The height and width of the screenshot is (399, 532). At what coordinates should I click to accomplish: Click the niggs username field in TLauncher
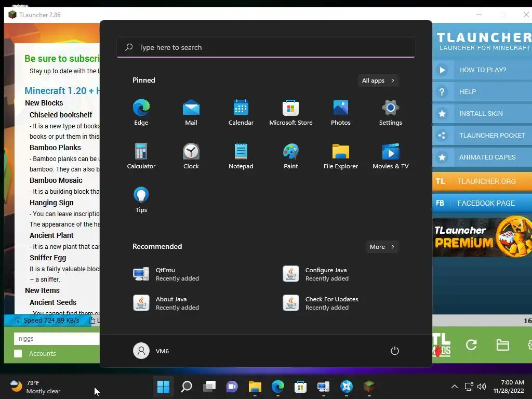[x=57, y=339]
